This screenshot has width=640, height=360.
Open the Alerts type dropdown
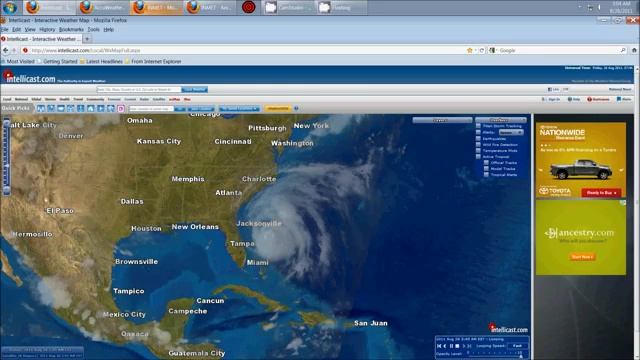511,132
